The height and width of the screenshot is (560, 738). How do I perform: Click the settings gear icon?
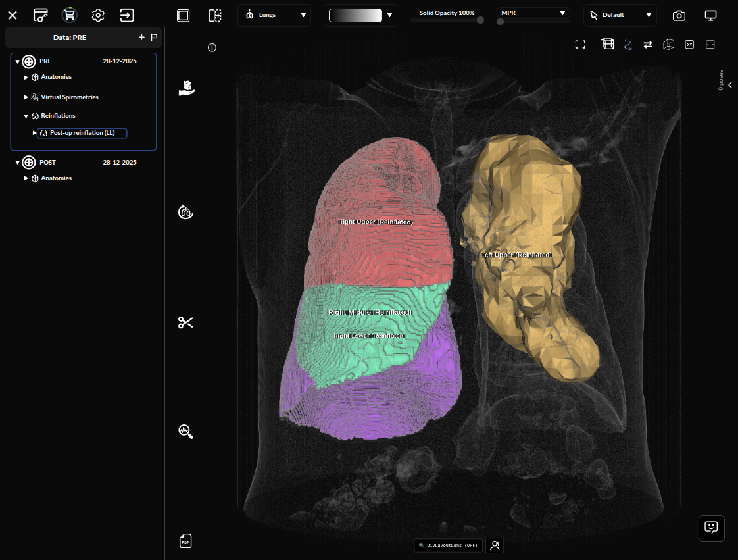98,15
